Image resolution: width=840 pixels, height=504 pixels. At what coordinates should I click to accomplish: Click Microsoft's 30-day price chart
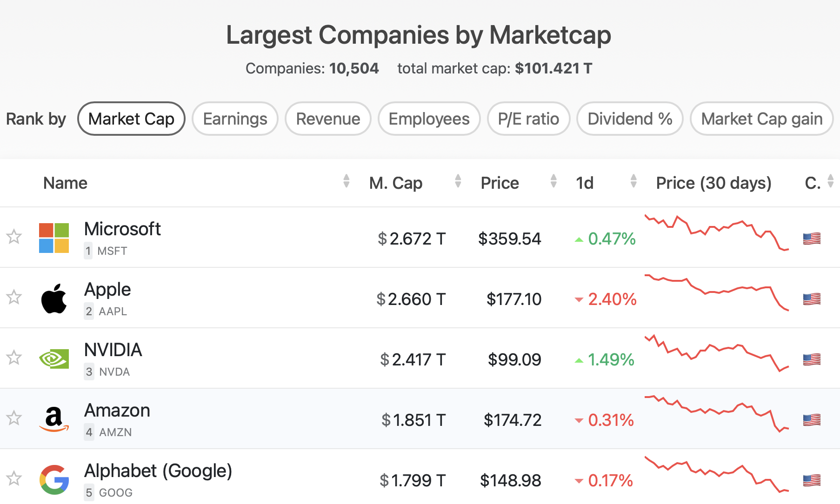coord(717,232)
